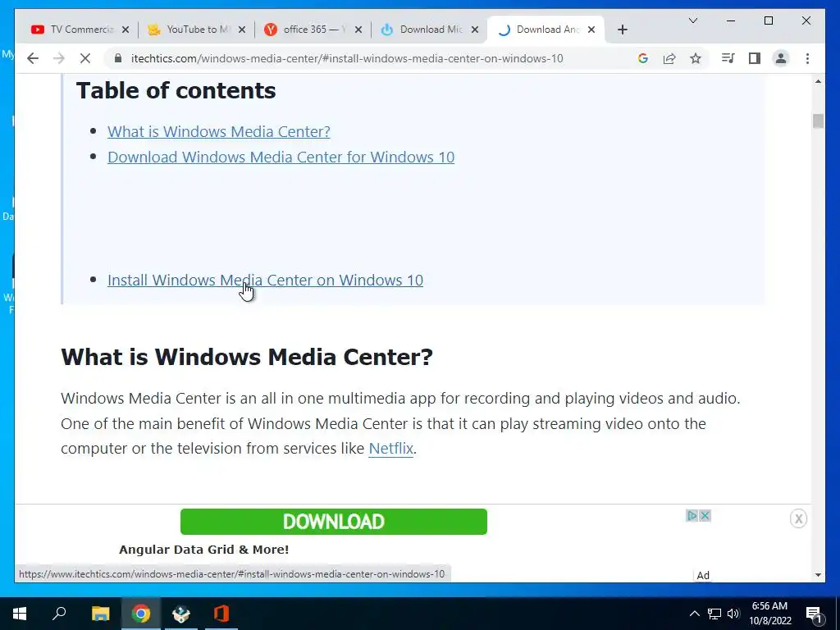
Task: Close the active Download And tab
Action: coord(591,30)
